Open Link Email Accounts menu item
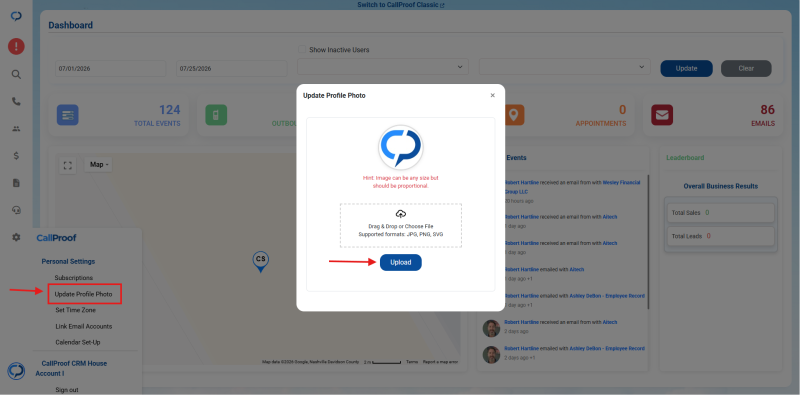Screen dimensions: 800x395 tap(84, 326)
